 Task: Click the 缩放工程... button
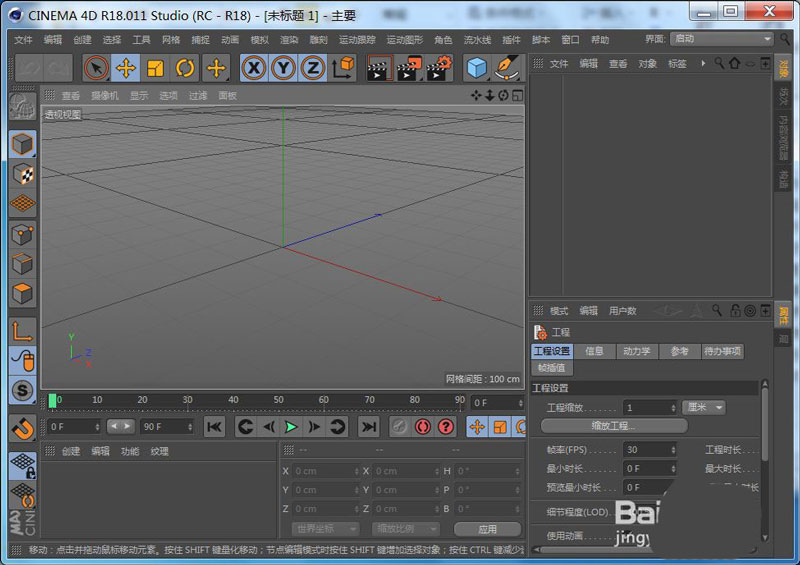pos(614,426)
